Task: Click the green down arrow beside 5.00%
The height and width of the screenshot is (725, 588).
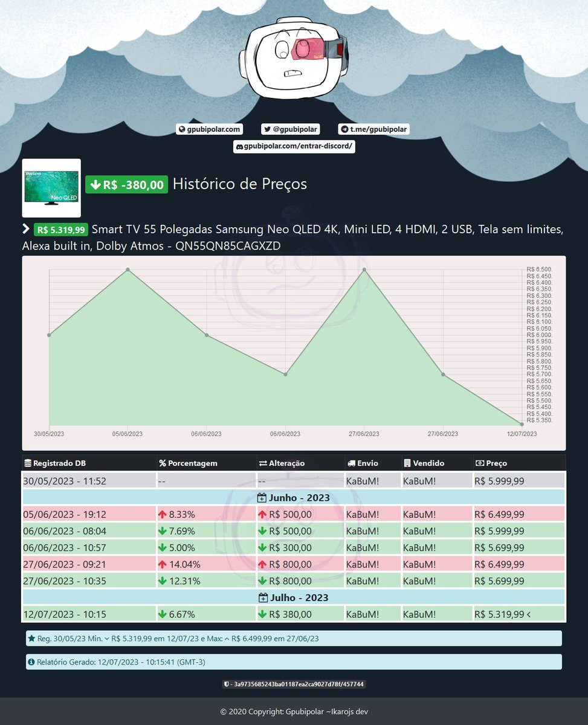Action: click(x=163, y=548)
